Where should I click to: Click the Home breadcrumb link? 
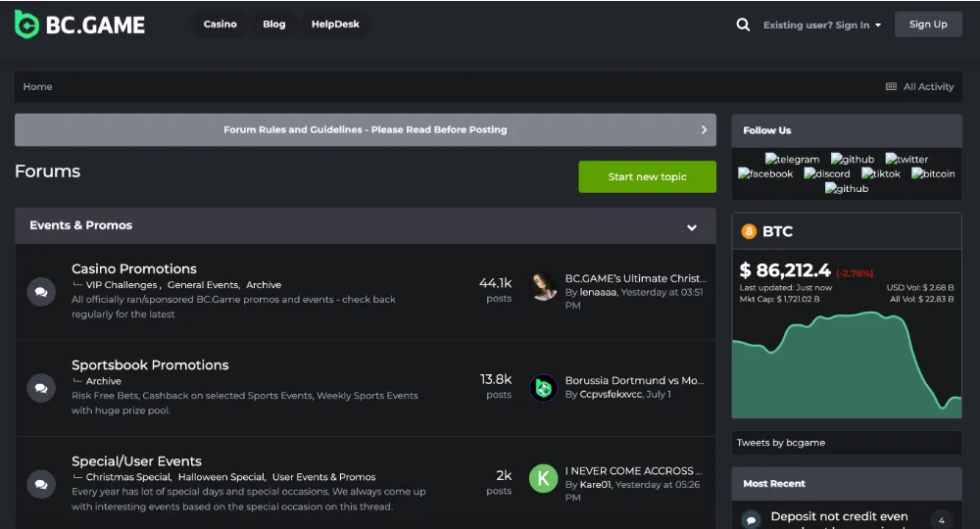38,86
